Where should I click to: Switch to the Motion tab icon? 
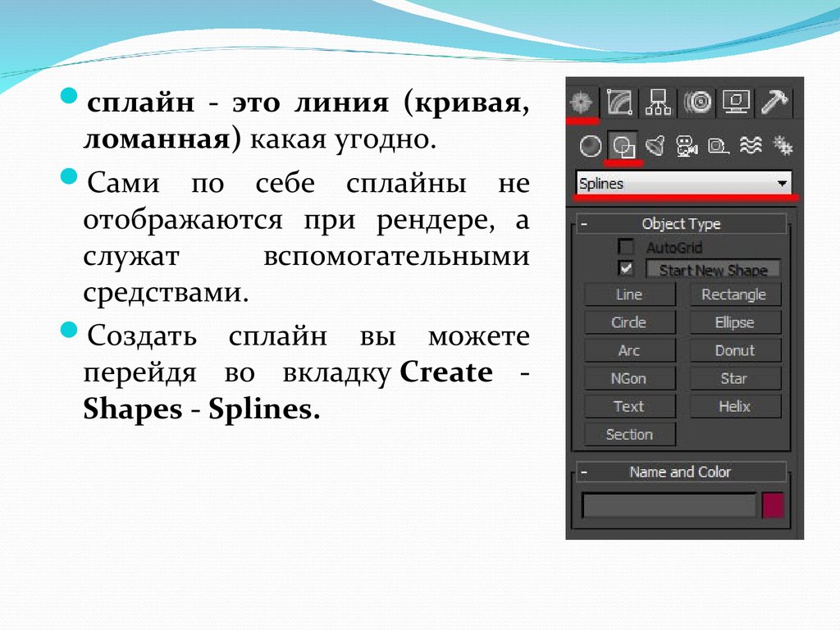[697, 102]
